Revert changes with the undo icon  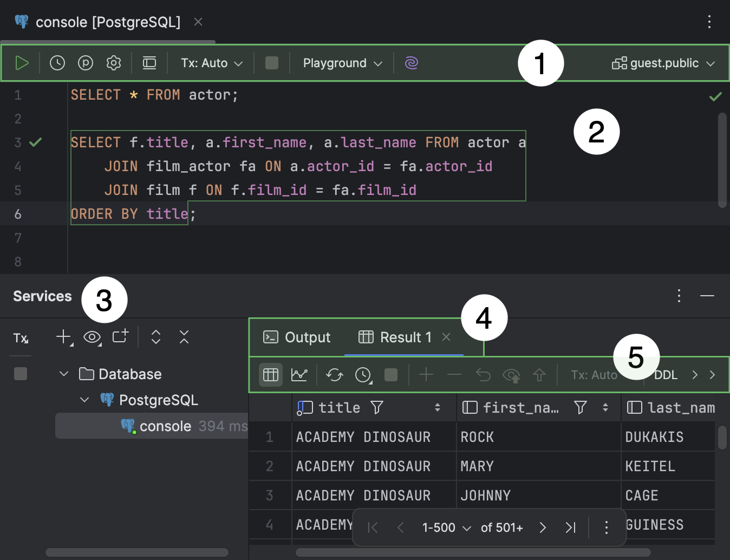pos(483,374)
